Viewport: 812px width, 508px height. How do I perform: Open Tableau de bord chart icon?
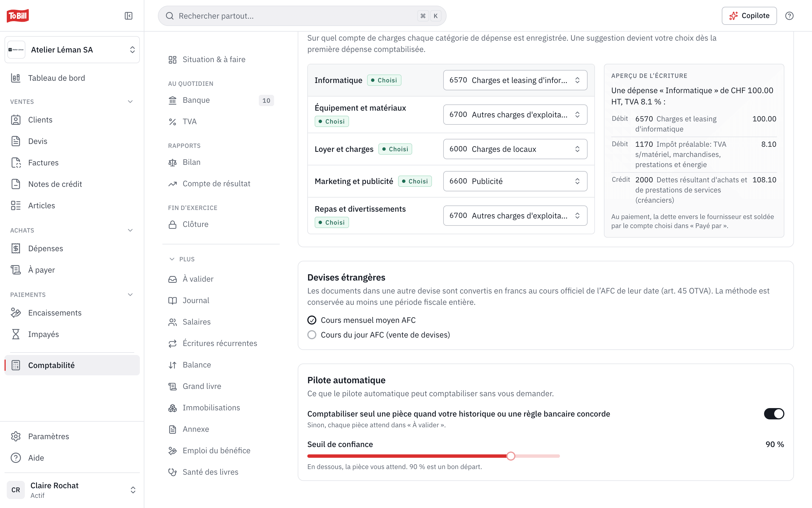[16, 78]
